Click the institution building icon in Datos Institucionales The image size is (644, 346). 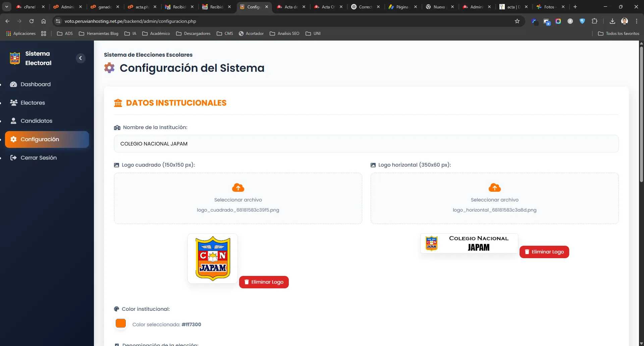tap(118, 103)
